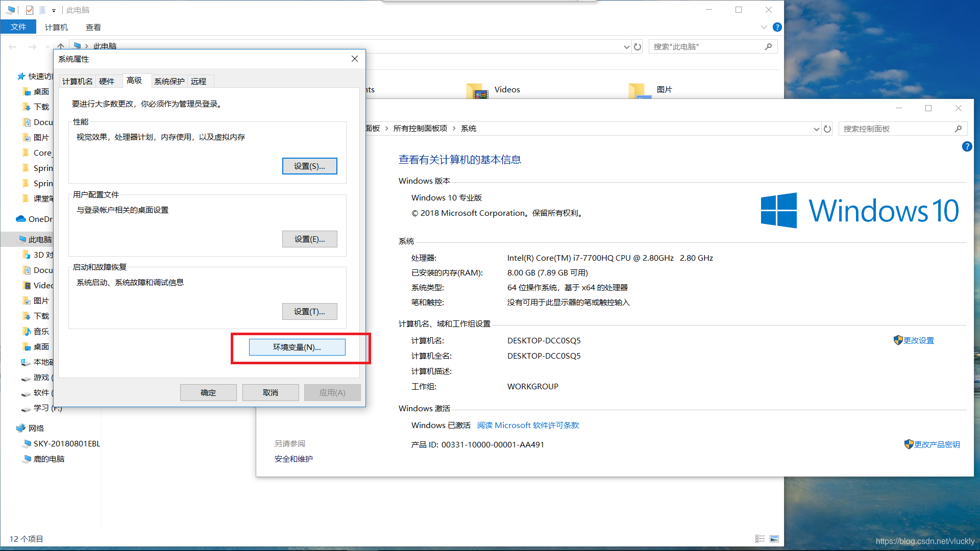Go back in Explorer navigation
The height and width of the screenshot is (551, 980).
(13, 47)
